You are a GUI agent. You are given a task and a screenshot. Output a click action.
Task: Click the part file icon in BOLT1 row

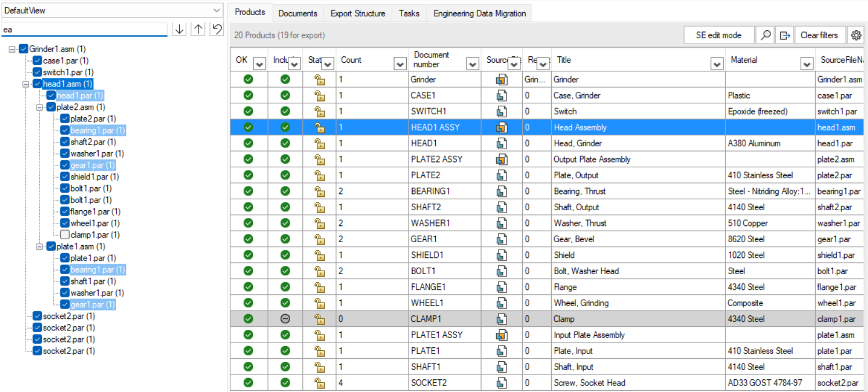click(502, 271)
